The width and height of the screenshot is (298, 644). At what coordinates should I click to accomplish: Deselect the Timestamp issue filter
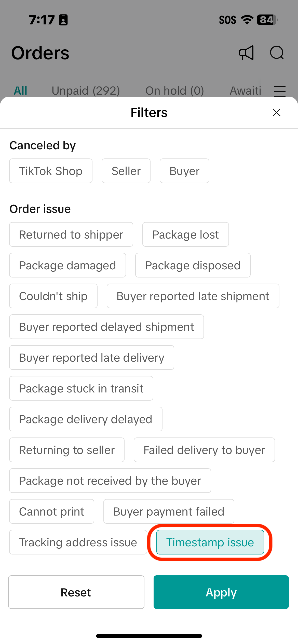point(210,542)
